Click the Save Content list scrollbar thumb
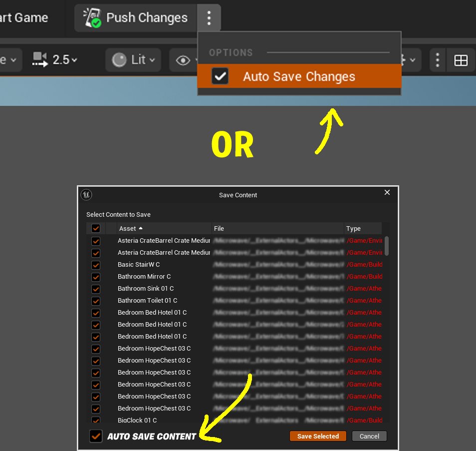The height and width of the screenshot is (451, 476). [387, 246]
